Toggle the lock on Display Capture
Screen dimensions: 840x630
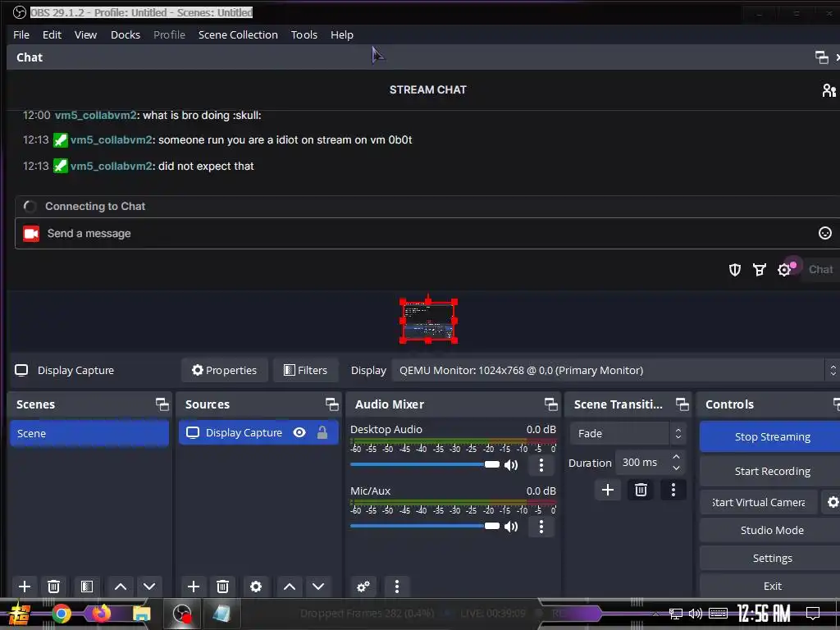point(322,432)
